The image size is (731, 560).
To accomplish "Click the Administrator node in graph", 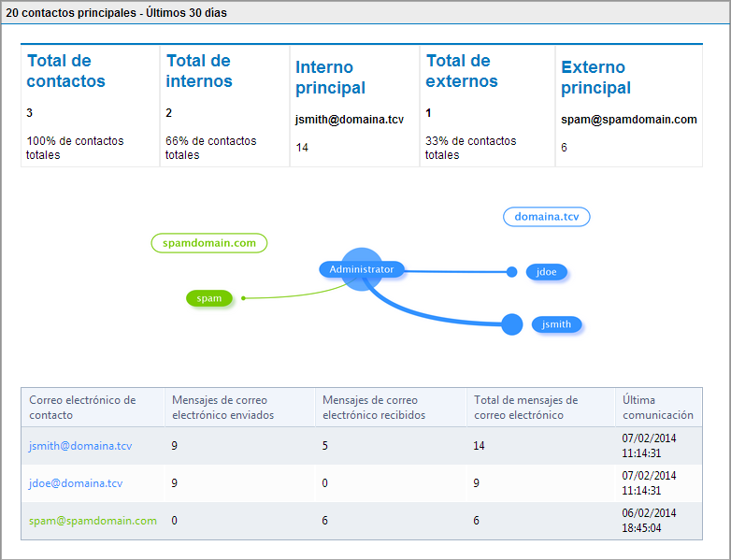I will click(x=362, y=269).
